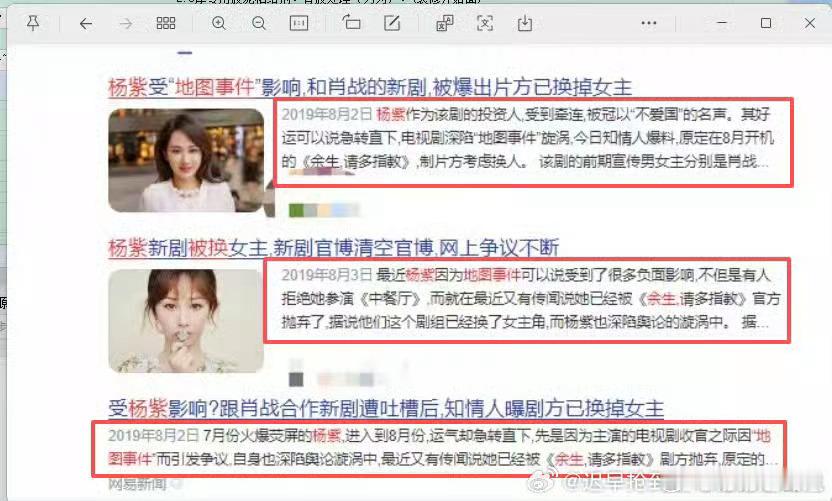Screen dimensions: 832x501
Task: Open the thumbnail grid view
Action: (x=166, y=23)
